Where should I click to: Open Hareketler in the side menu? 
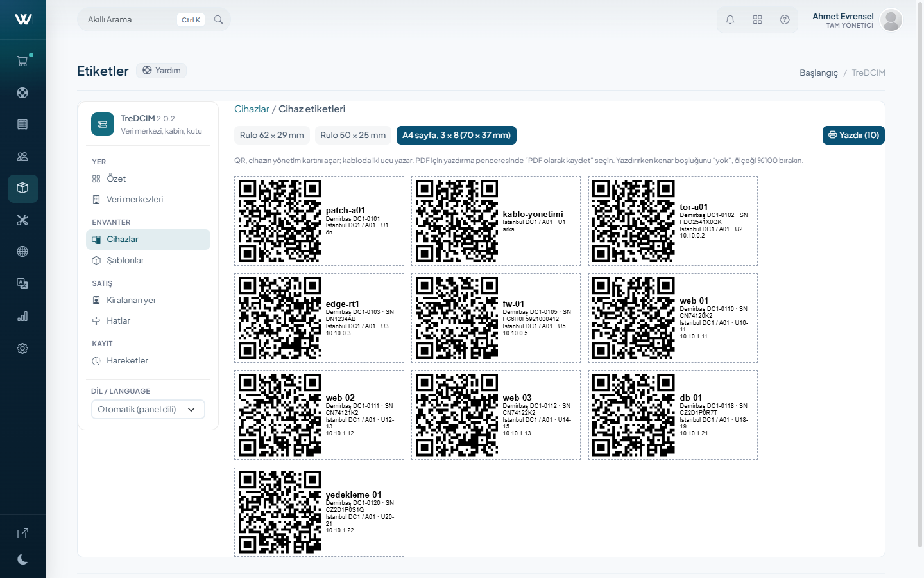pyautogui.click(x=148, y=361)
